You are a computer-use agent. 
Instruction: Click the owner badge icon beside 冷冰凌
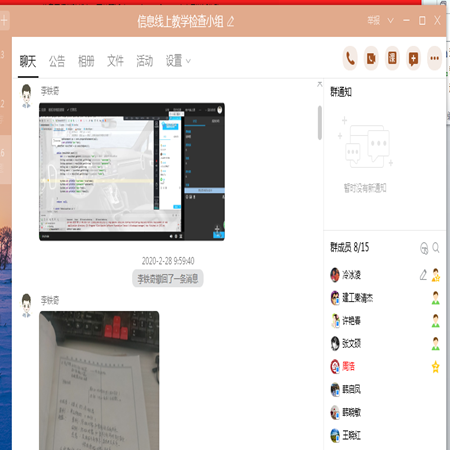coord(436,275)
